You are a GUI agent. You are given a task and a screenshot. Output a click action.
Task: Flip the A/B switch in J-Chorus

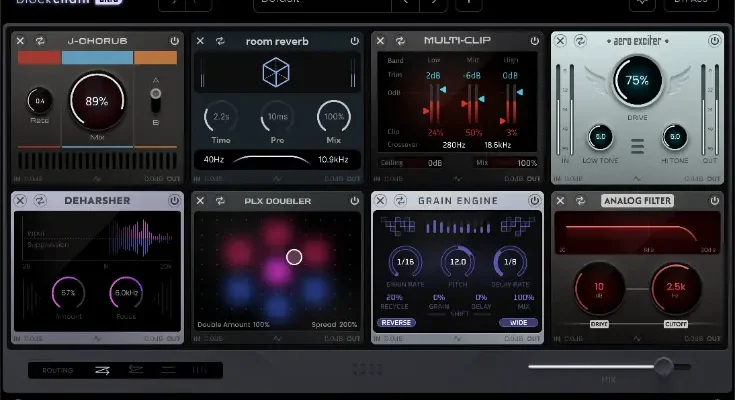(x=155, y=99)
